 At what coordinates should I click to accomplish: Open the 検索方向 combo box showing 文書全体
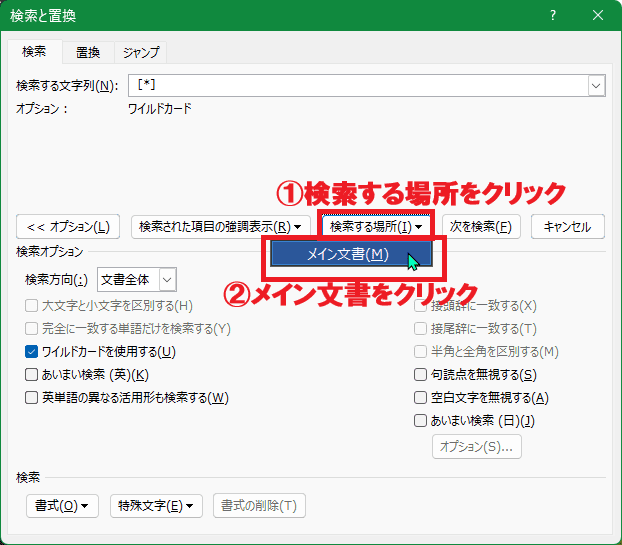137,280
